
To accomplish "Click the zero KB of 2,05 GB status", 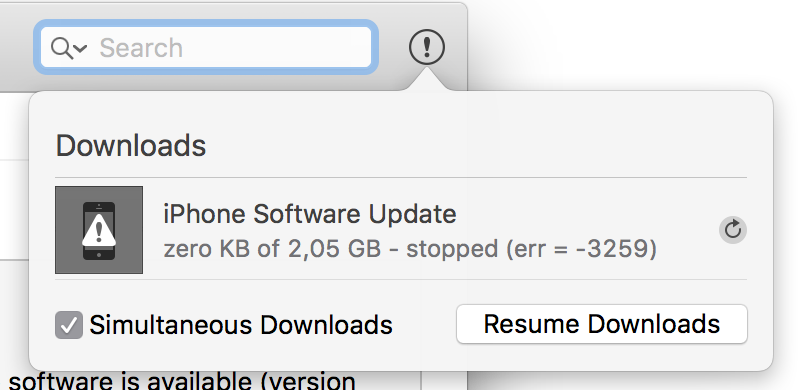I will [272, 249].
